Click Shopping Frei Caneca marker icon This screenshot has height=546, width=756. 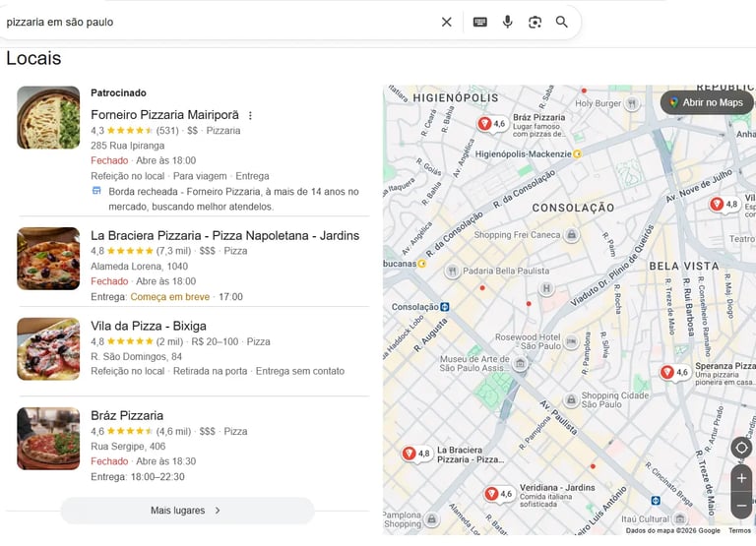pos(571,235)
